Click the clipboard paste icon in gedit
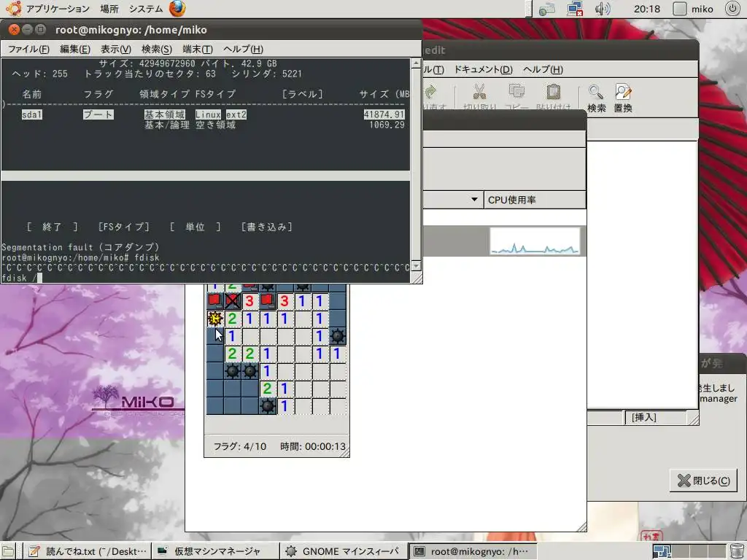 coord(553,91)
